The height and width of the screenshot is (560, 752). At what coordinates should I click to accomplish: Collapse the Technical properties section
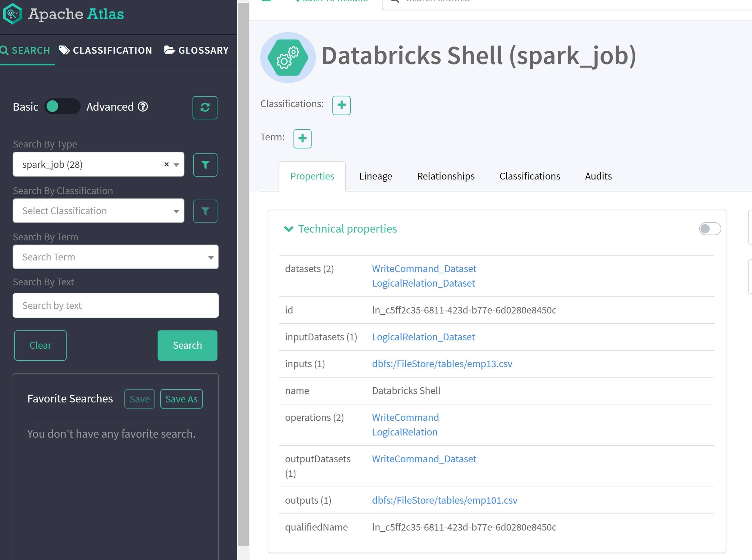pos(289,229)
